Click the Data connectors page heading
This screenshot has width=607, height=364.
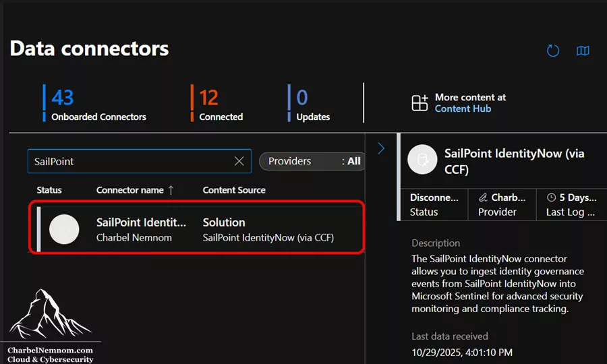[89, 49]
